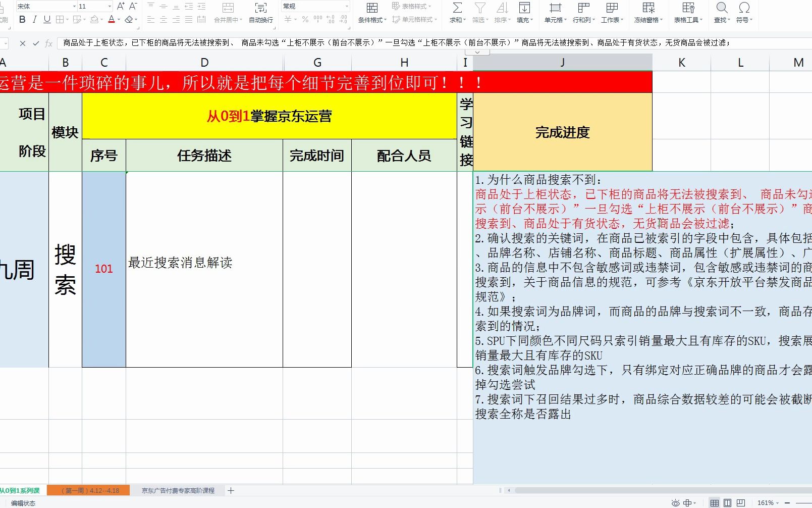Open the currency symbol dropdown
Image resolution: width=812 pixels, height=508 pixels.
pyautogui.click(x=296, y=19)
